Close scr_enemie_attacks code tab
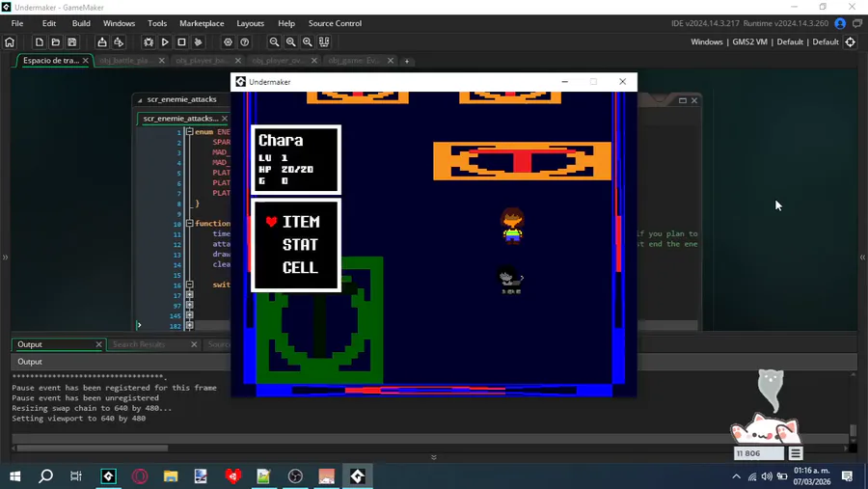The width and height of the screenshot is (868, 489). [224, 119]
